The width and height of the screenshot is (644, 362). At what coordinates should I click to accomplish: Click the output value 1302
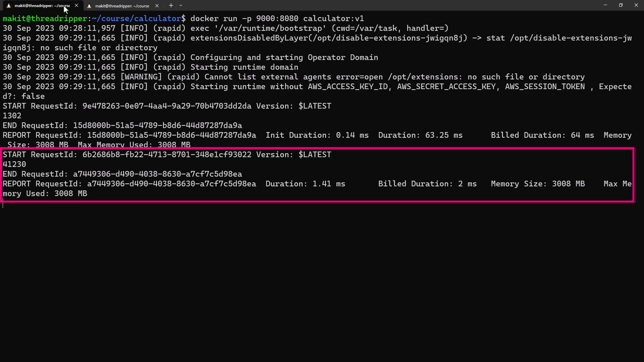tap(12, 116)
